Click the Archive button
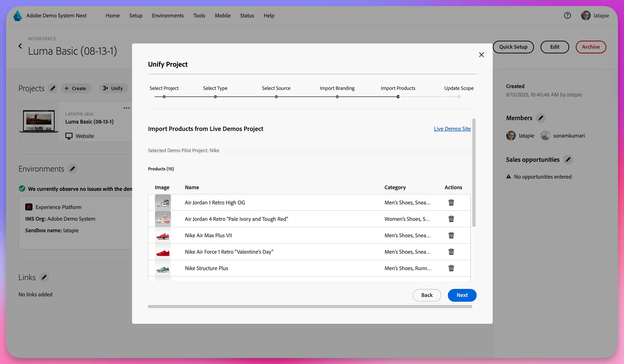Viewport: 624px width, 364px height. (591, 47)
